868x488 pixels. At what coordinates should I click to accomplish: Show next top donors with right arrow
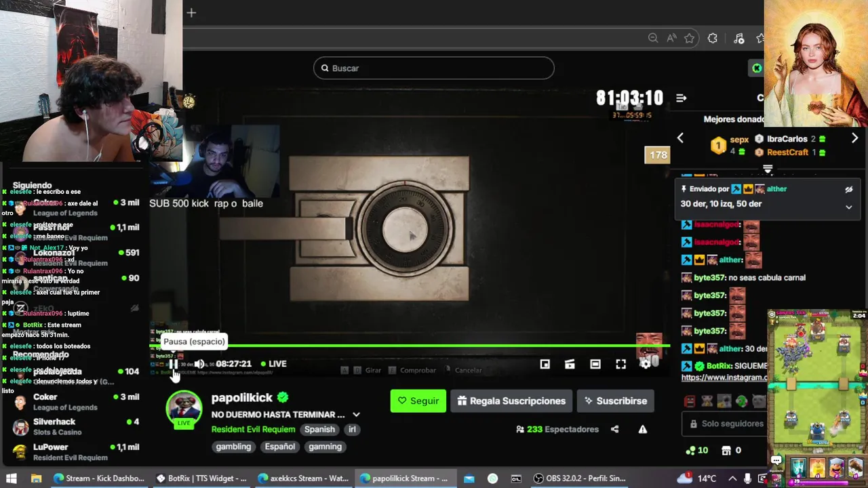point(854,138)
